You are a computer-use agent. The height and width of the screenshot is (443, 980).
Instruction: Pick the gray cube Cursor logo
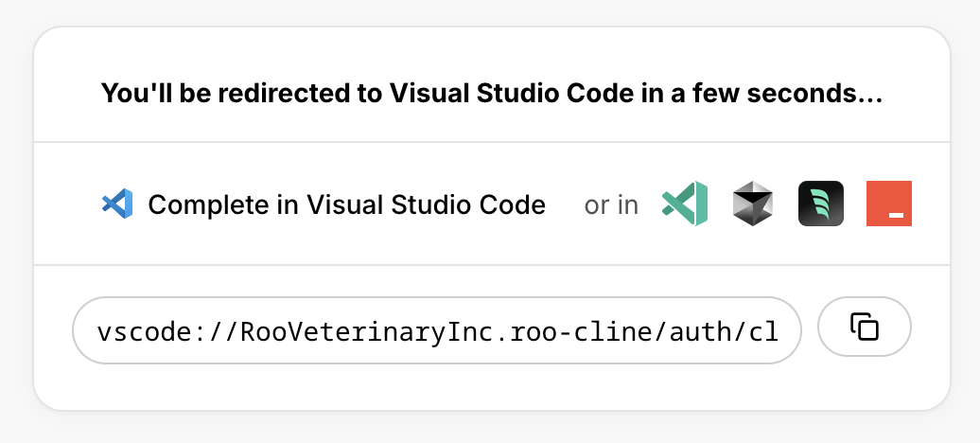click(x=753, y=204)
